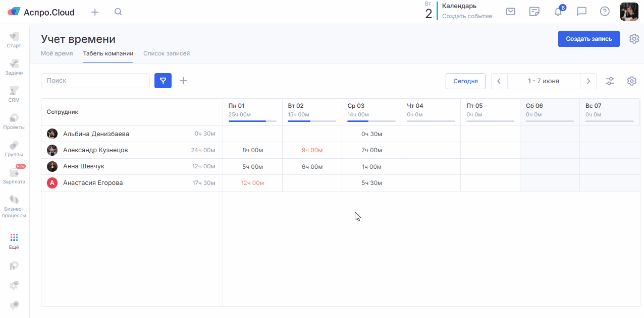Expand Ещё apps menu in sidebar
This screenshot has height=318, width=644.
[x=14, y=241]
